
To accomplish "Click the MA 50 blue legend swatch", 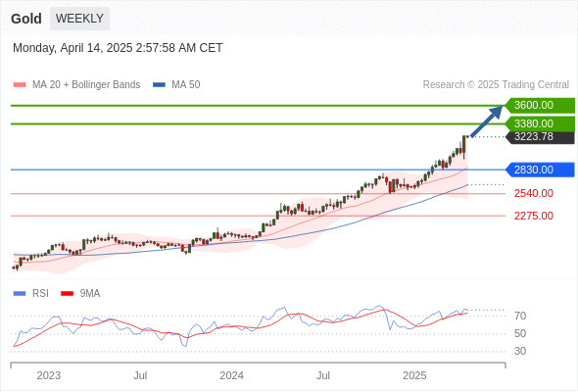I will pos(159,85).
